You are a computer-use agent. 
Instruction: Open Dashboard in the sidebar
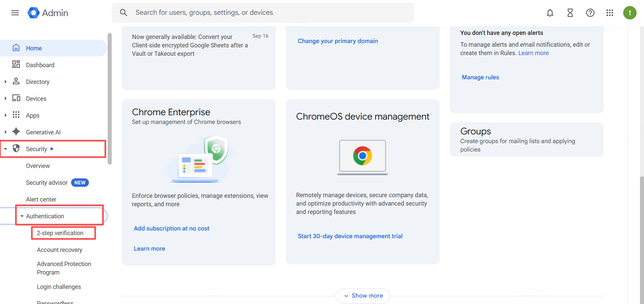(x=40, y=65)
